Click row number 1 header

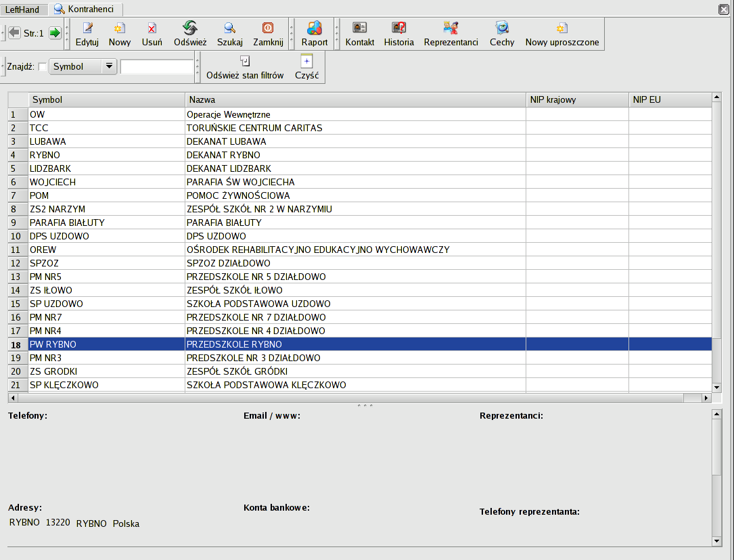(18, 114)
